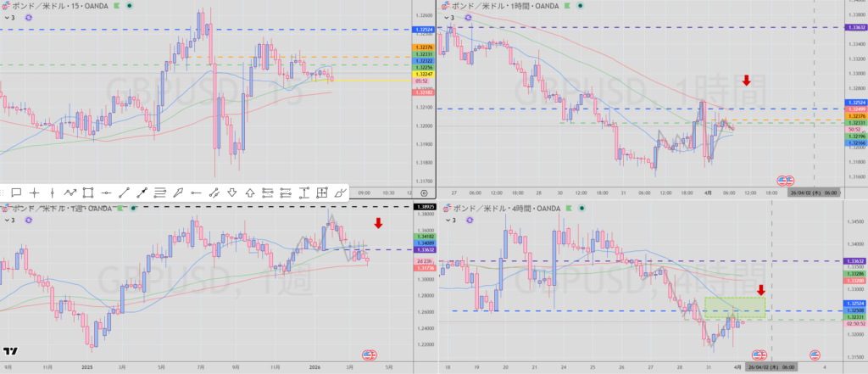Click the green highlighted zone on 4-hour chart

734,308
